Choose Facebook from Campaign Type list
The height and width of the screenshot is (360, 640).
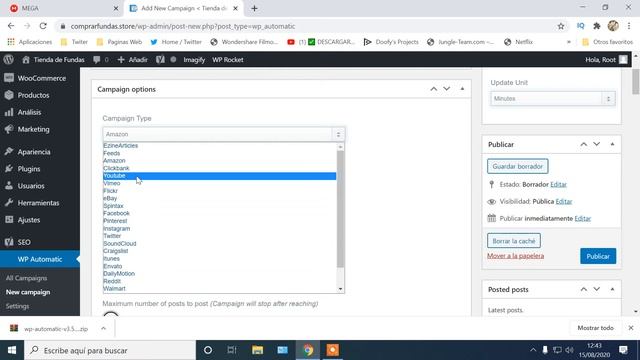click(220, 213)
